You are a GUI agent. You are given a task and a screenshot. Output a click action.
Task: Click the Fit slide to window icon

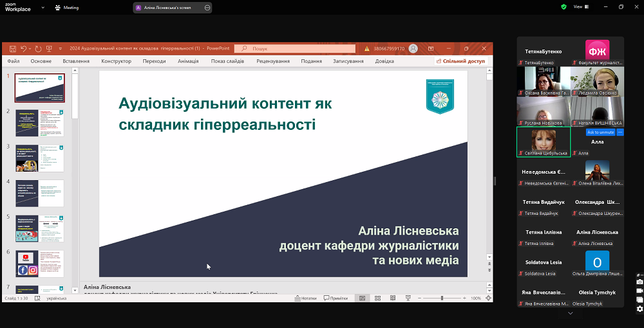pos(488,298)
